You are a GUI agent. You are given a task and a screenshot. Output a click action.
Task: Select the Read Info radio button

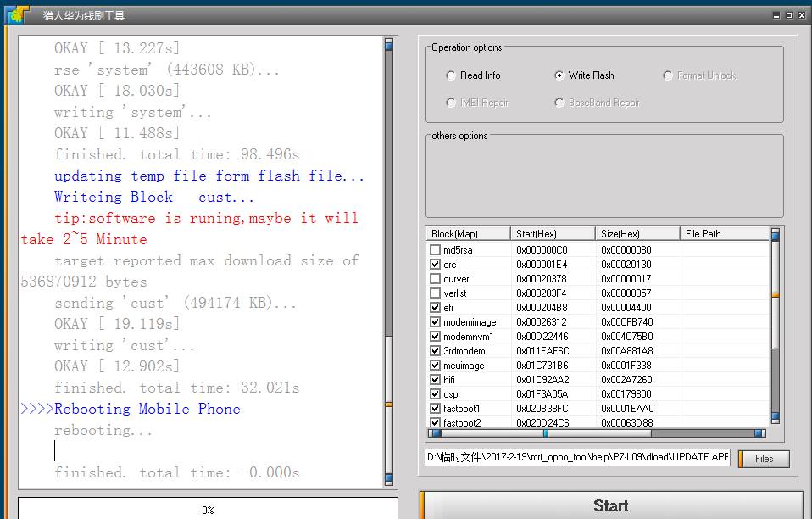point(451,75)
